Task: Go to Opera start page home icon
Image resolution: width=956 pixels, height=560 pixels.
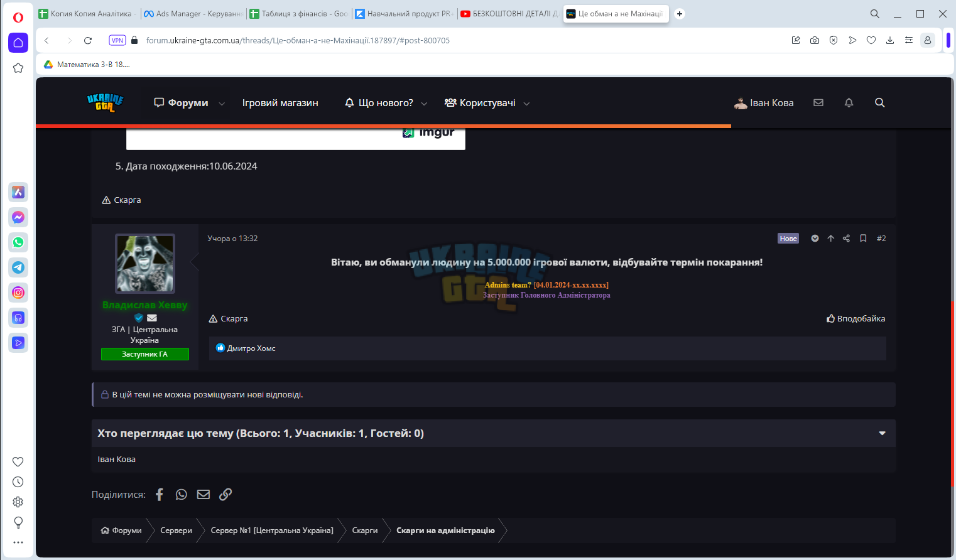Action: [18, 43]
